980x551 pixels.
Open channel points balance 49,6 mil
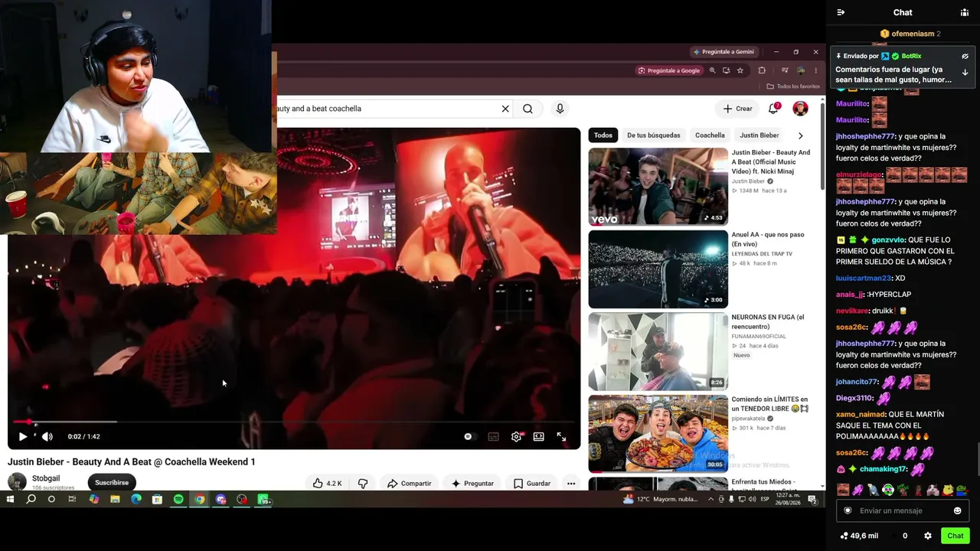tap(859, 536)
